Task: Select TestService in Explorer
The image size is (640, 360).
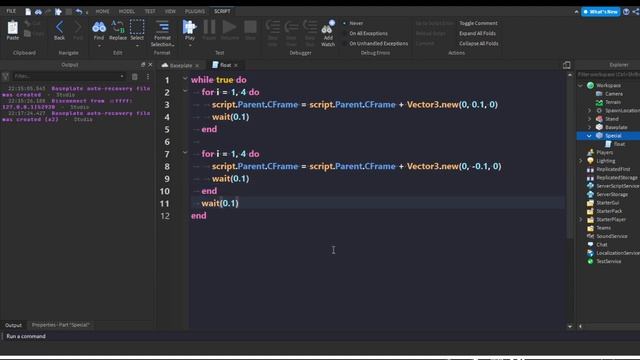Action: click(x=609, y=261)
